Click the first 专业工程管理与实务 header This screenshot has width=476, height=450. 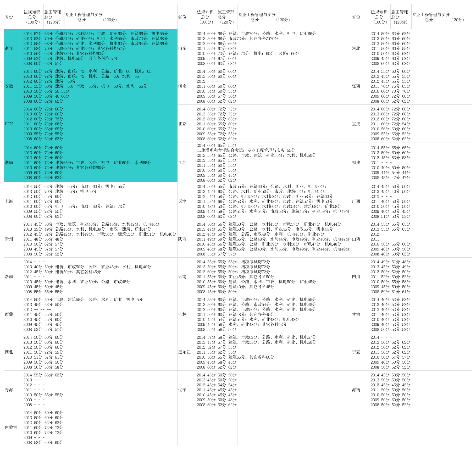121,17
